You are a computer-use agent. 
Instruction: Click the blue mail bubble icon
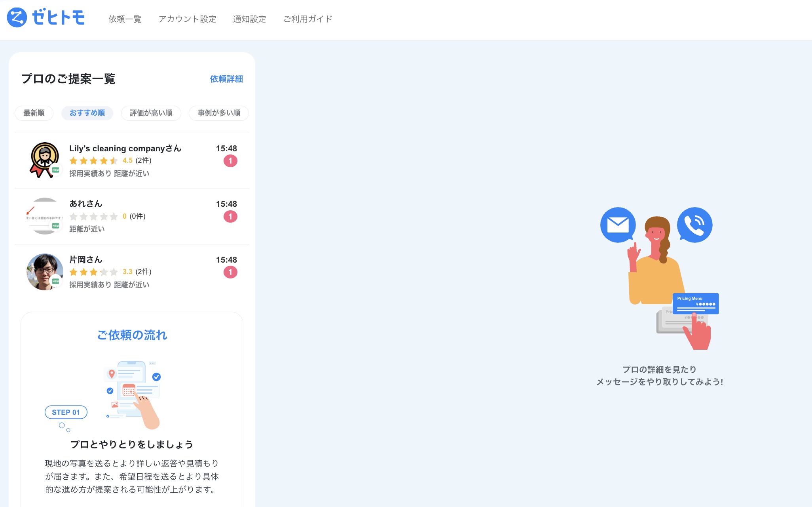pyautogui.click(x=618, y=225)
